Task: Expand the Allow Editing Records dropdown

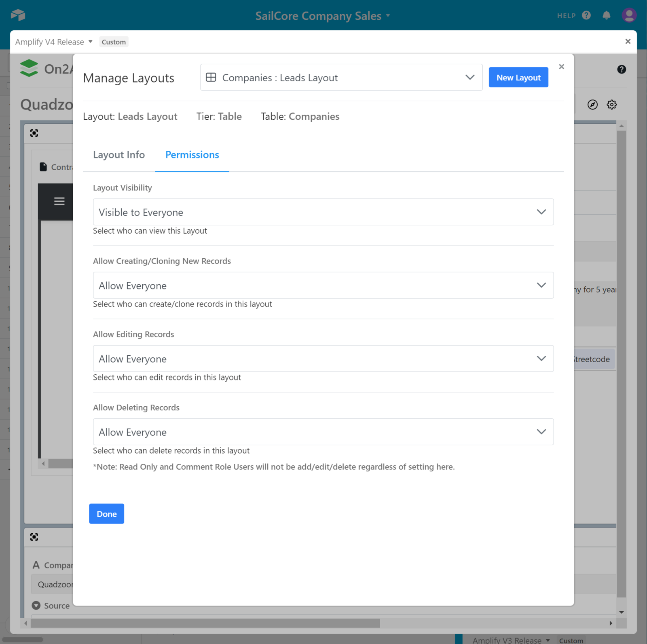Action: [323, 359]
